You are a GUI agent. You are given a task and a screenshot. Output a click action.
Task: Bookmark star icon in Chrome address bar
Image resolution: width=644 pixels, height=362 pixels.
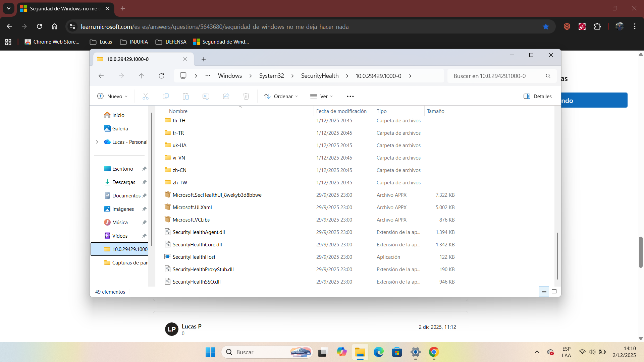pyautogui.click(x=546, y=26)
